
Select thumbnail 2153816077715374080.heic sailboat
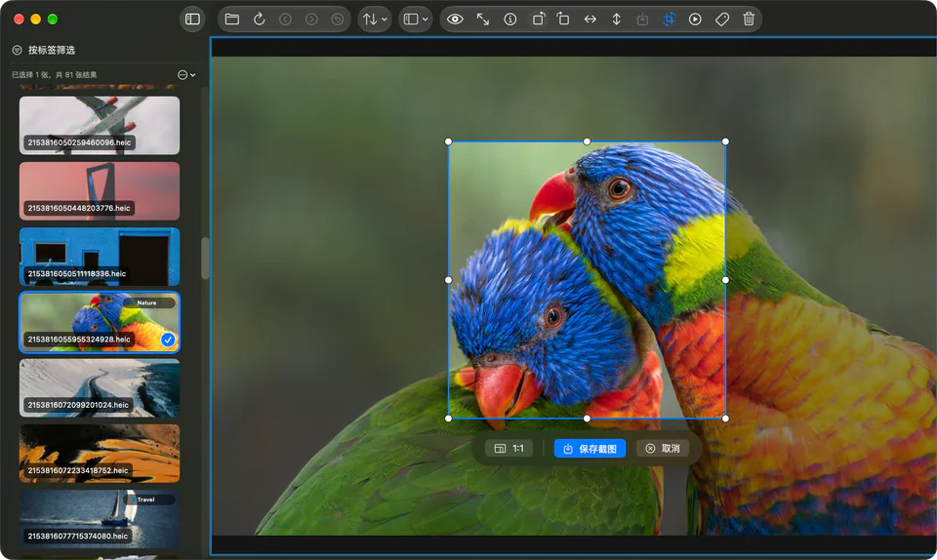pos(100,519)
